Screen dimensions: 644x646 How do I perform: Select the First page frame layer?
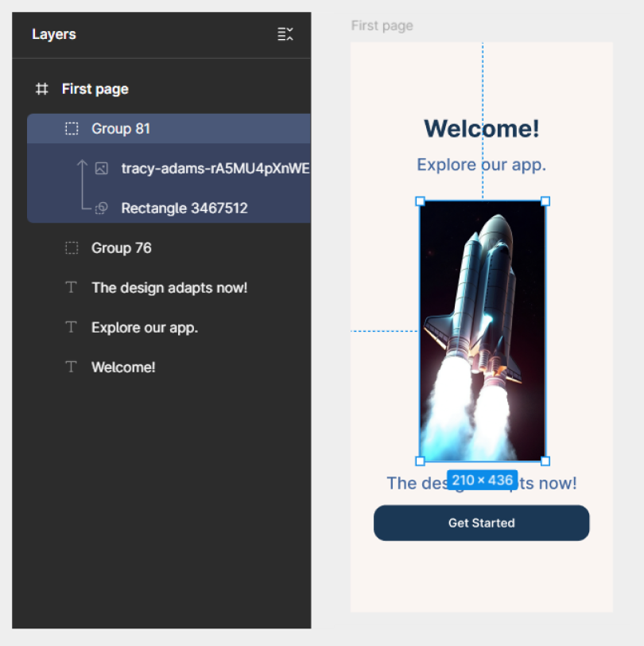click(x=95, y=89)
